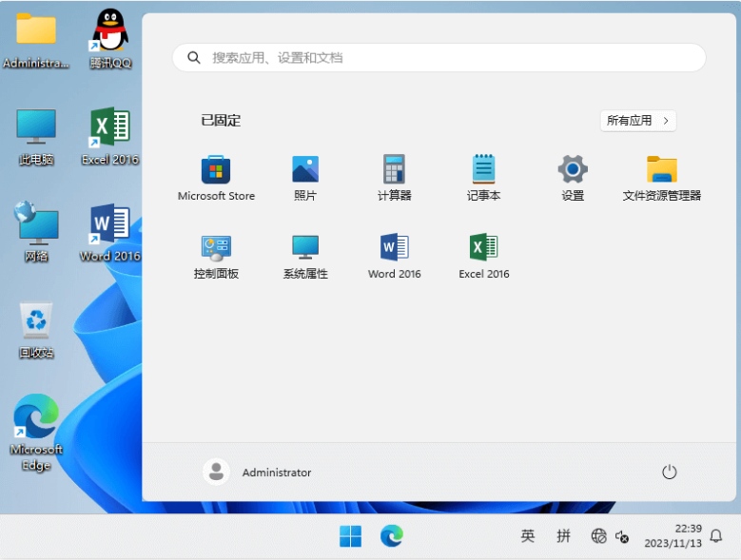Select the Administrator folder on desktop
The width and height of the screenshot is (741, 560).
(x=36, y=40)
